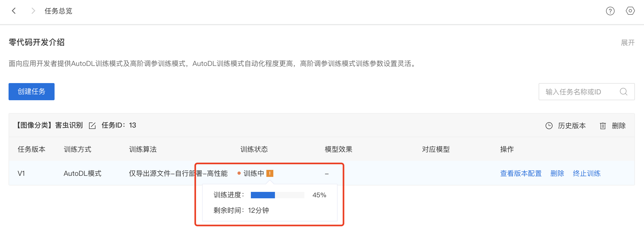Viewport: 644px width, 231px height.
Task: Click the 历史版本 label
Action: click(572, 126)
